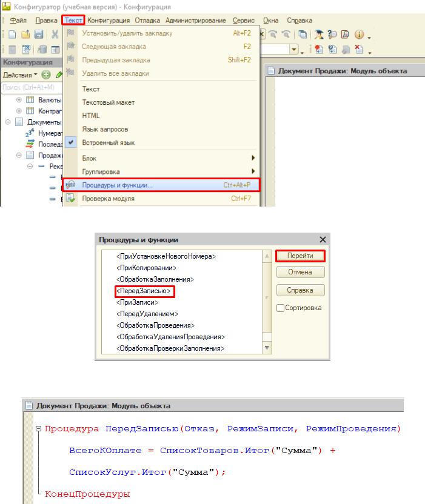This screenshot has width=425, height=504.
Task: Click the Справка button in dialog
Action: tap(300, 290)
